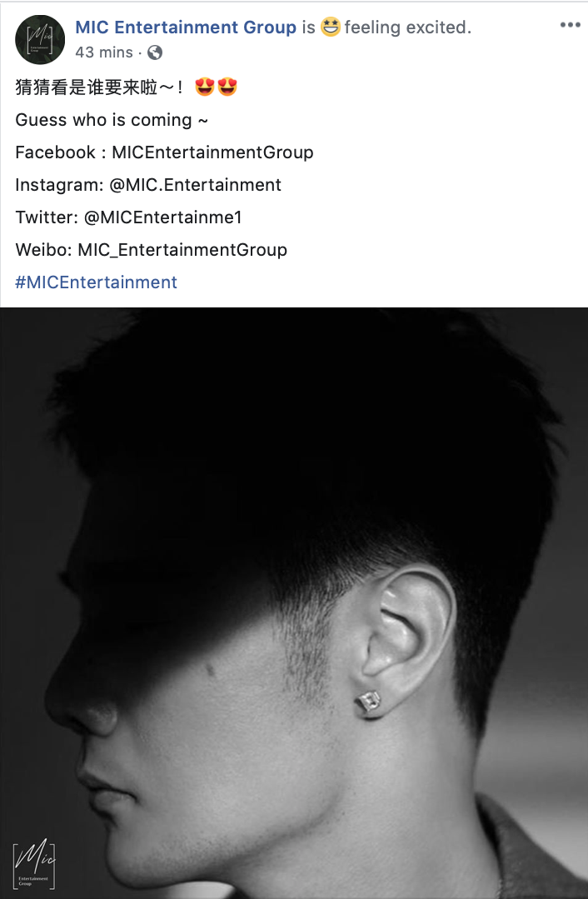This screenshot has height=899, width=588.
Task: Click the public globe privacy icon
Action: 155,52
